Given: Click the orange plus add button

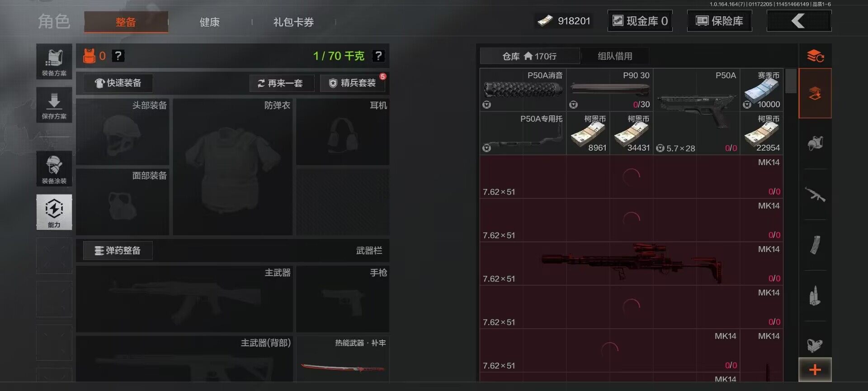Looking at the screenshot, I should point(815,370).
